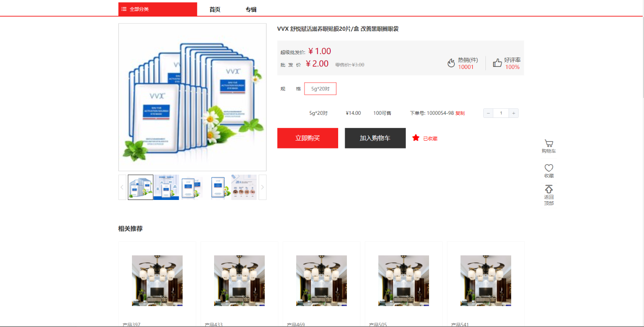Show previous thumbnails with left chevron
This screenshot has width=644, height=327.
122,187
